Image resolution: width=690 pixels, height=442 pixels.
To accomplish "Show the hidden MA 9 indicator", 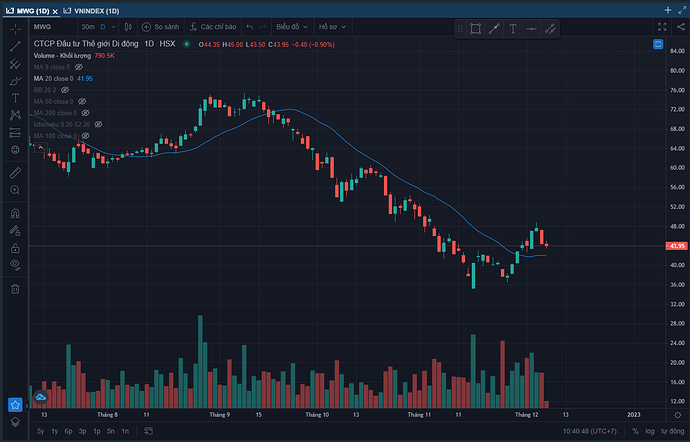I will coord(79,67).
